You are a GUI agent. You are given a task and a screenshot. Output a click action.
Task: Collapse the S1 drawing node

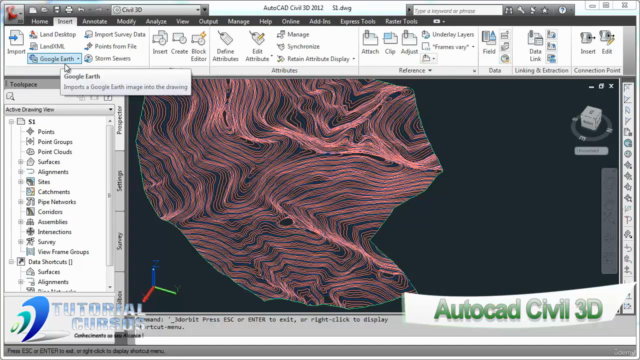11,122
